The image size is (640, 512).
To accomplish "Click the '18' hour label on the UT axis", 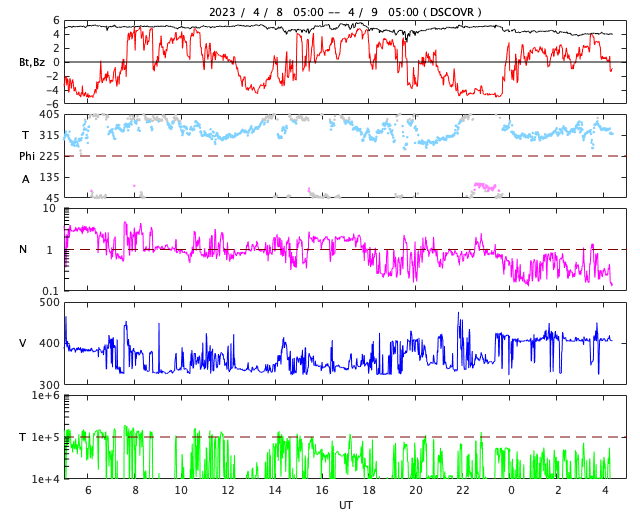I will (369, 490).
